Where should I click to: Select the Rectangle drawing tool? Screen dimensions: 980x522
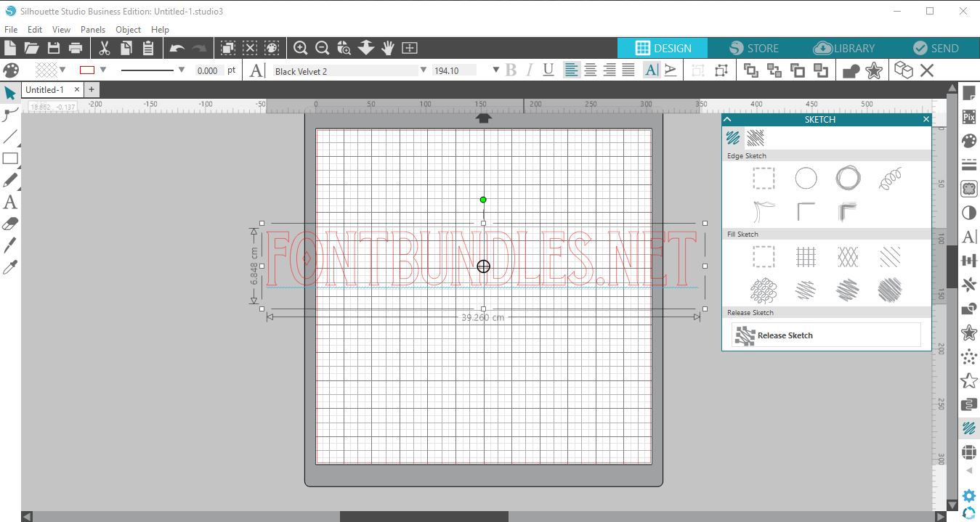click(10, 158)
